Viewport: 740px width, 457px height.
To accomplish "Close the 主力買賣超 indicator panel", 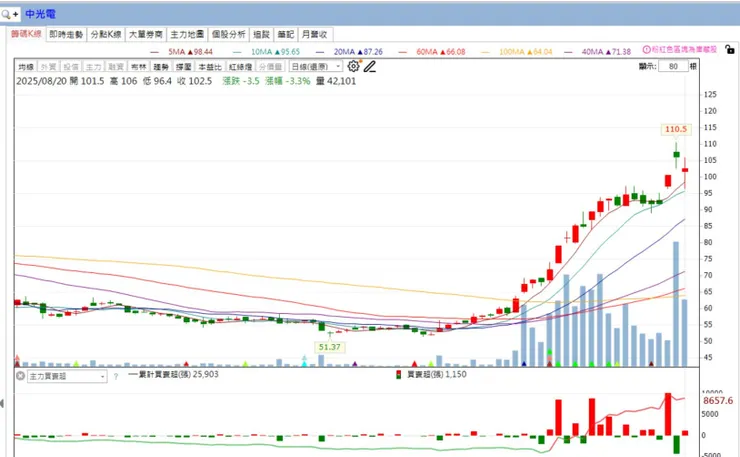I will 20,376.
